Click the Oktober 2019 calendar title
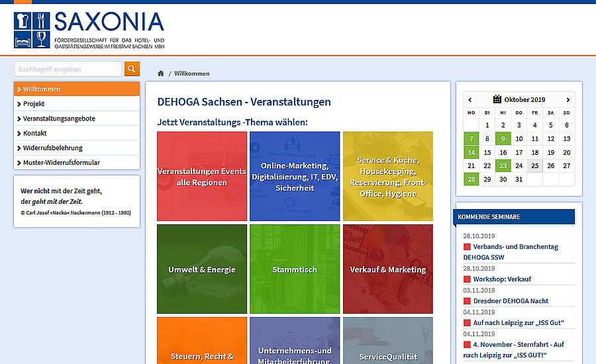This screenshot has width=596, height=364. coord(524,99)
